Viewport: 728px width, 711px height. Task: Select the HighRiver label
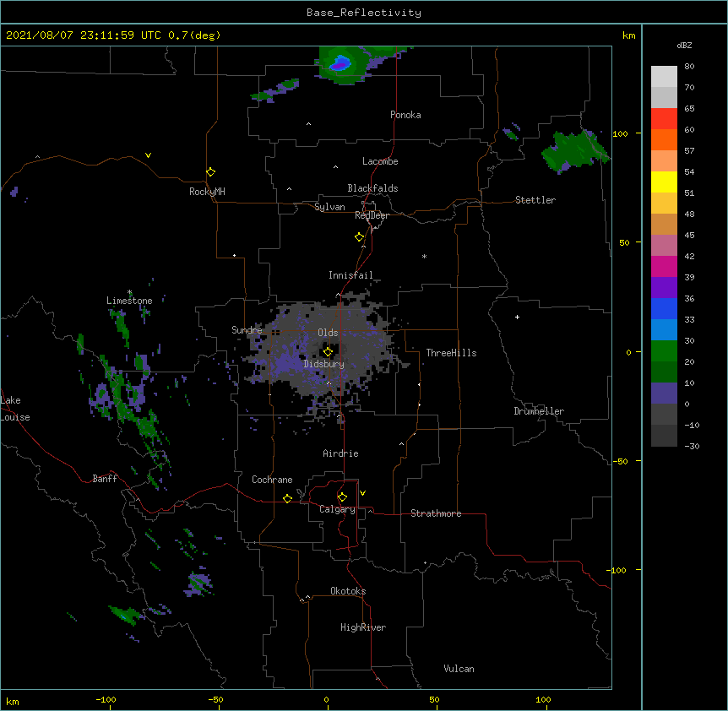363,627
